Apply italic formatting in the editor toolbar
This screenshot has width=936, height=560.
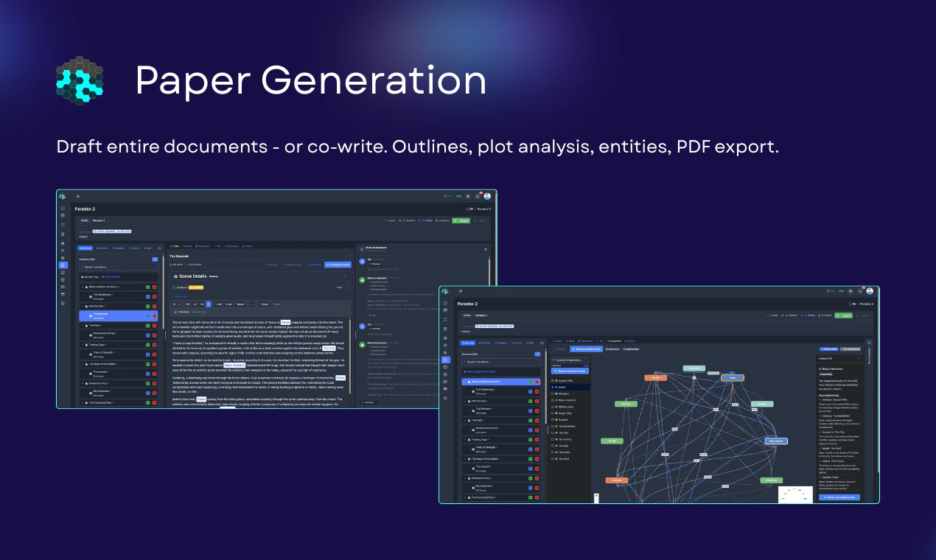(x=179, y=304)
